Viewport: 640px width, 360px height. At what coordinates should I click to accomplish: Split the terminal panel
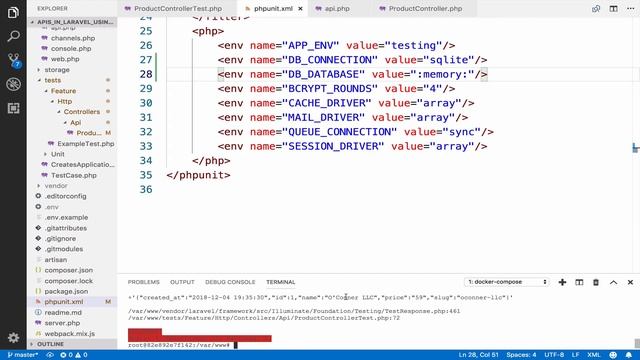click(x=579, y=282)
